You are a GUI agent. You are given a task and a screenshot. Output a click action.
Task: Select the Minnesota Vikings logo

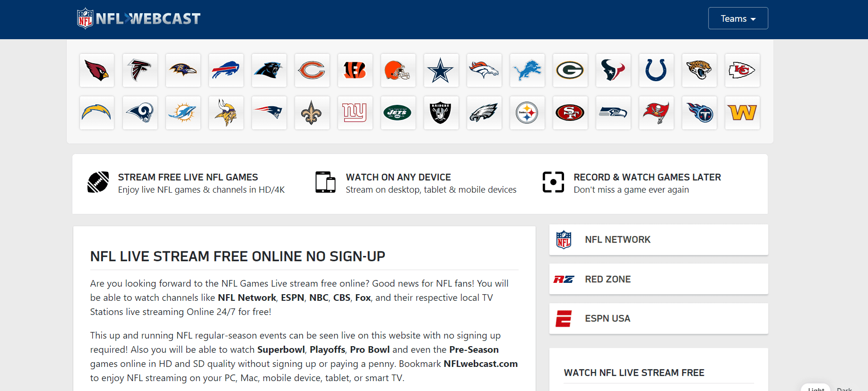click(x=226, y=113)
